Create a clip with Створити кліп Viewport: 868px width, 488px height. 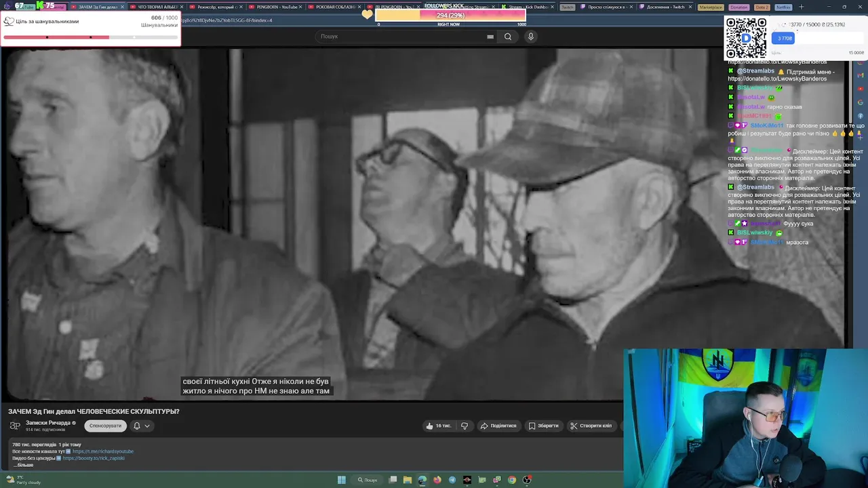(591, 426)
